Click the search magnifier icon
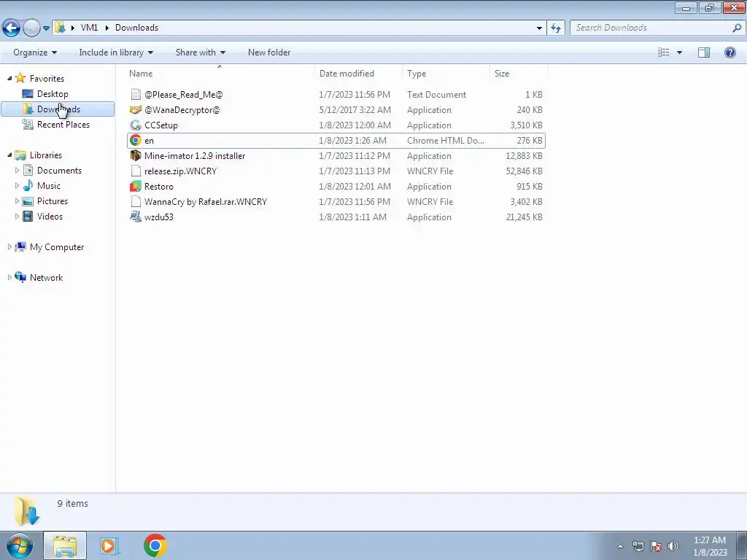The width and height of the screenshot is (747, 560). [x=737, y=28]
